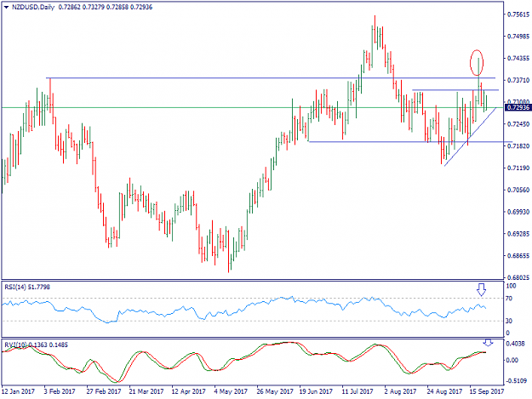Click the 0.74985 price axis label
The width and height of the screenshot is (532, 399).
(x=518, y=37)
